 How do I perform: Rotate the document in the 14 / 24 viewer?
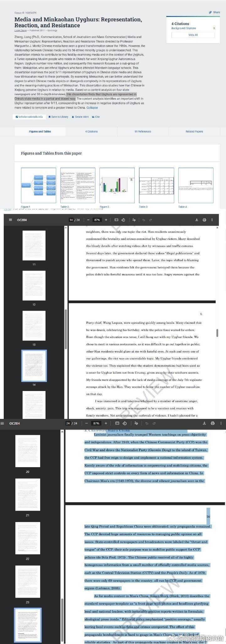coord(123,220)
